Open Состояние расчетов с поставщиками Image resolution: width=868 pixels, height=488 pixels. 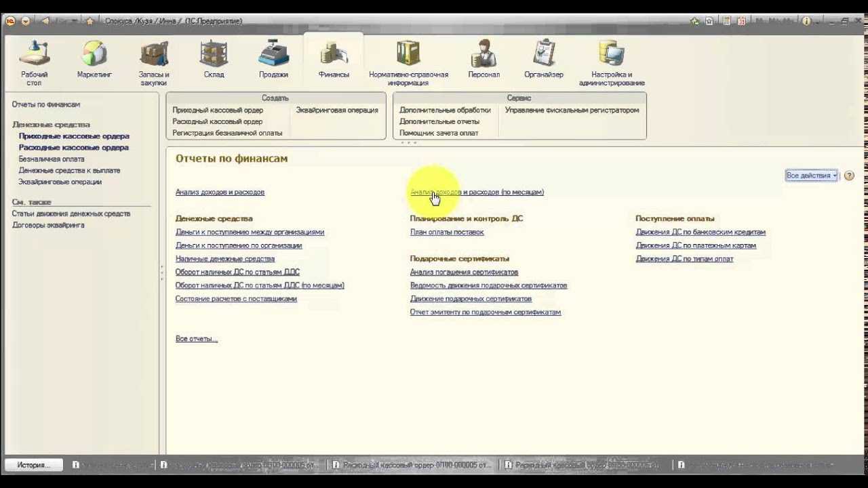click(236, 299)
